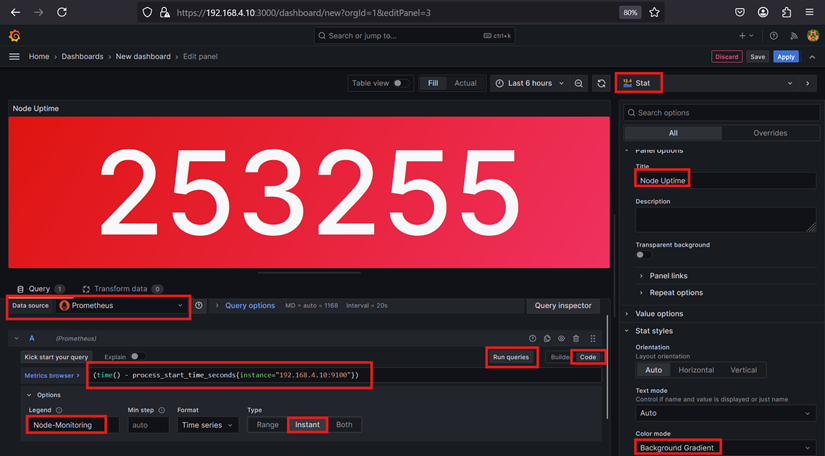Open the Prometheus data source dropdown
Screen dimensions: 825x456
point(122,305)
